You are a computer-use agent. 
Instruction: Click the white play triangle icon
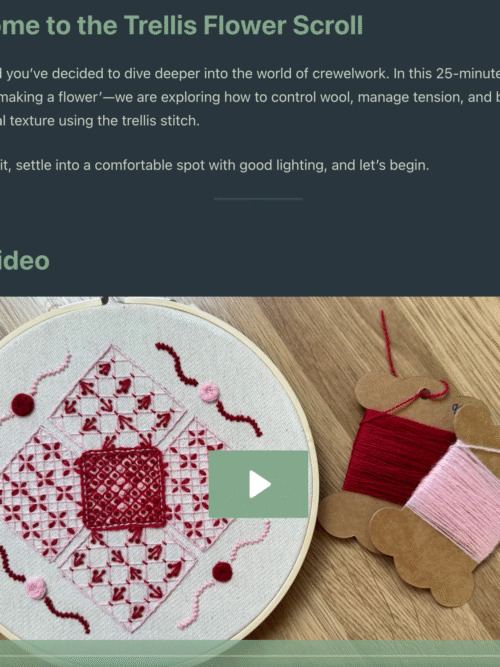pos(260,484)
